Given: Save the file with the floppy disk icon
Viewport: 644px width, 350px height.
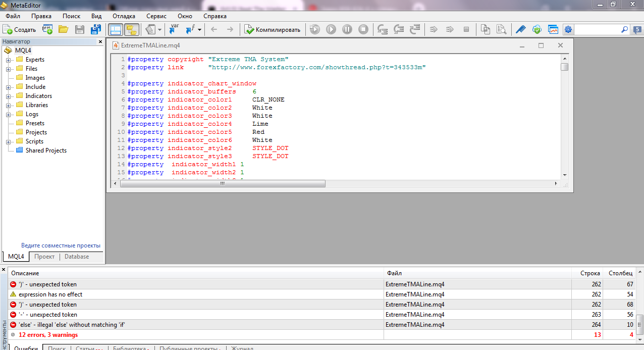Looking at the screenshot, I should coord(80,29).
